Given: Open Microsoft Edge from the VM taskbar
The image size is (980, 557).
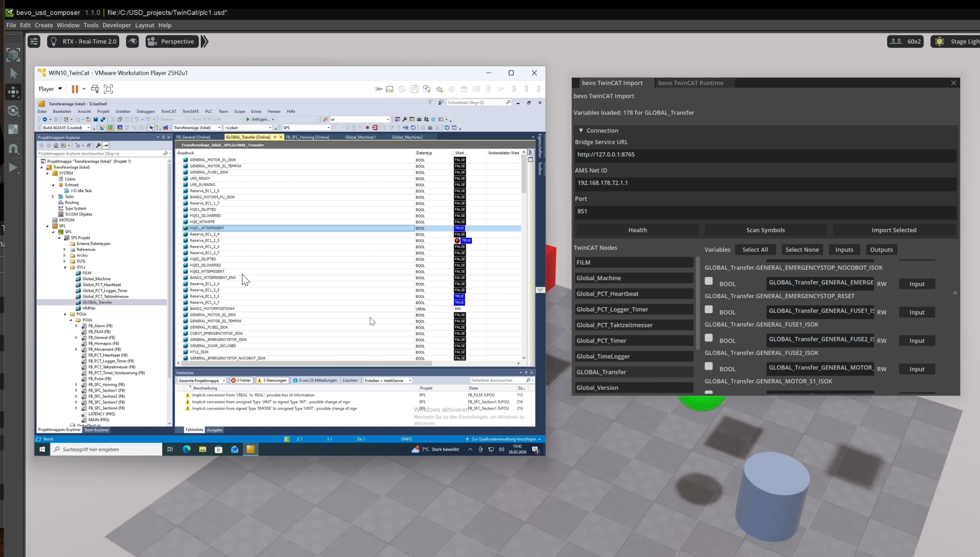Looking at the screenshot, I should (x=186, y=449).
